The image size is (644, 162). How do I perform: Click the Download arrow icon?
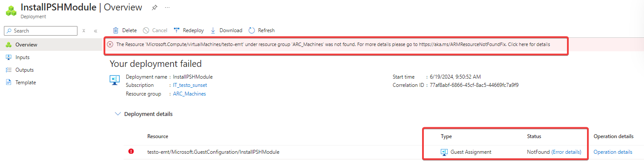point(213,30)
